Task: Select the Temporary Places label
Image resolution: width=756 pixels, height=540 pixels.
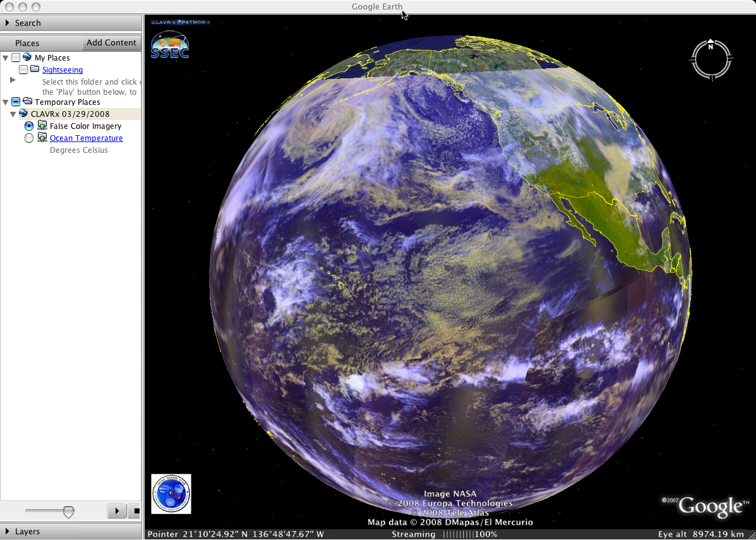Action: point(68,102)
